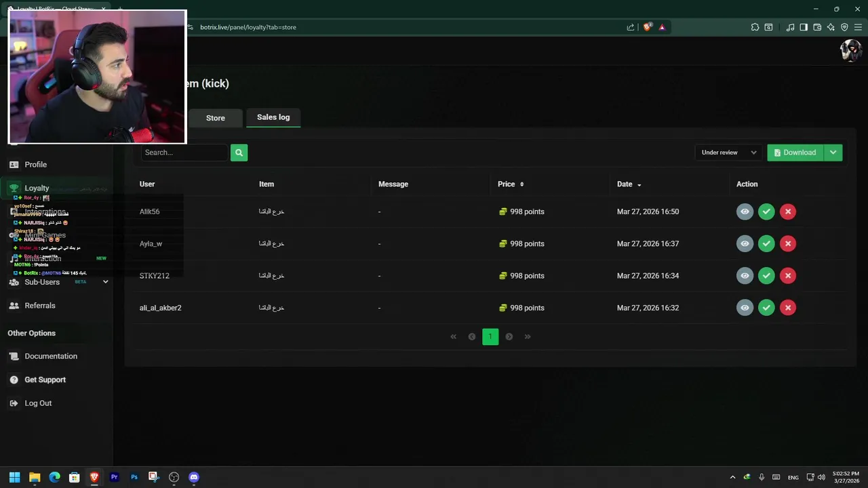Approve the Ayla_w purchase

pyautogui.click(x=766, y=243)
